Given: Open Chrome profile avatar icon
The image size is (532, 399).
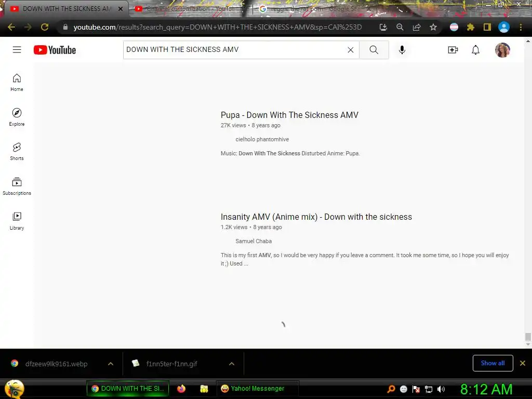Looking at the screenshot, I should 504,27.
